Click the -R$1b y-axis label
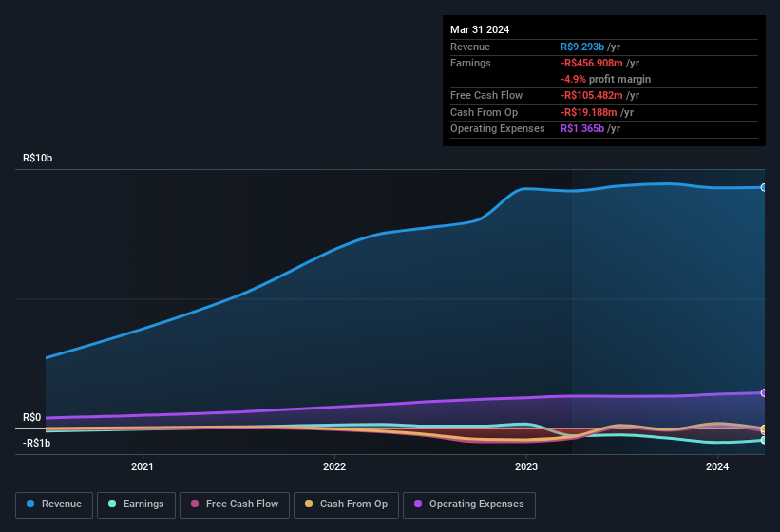This screenshot has height=532, width=780. click(x=36, y=443)
